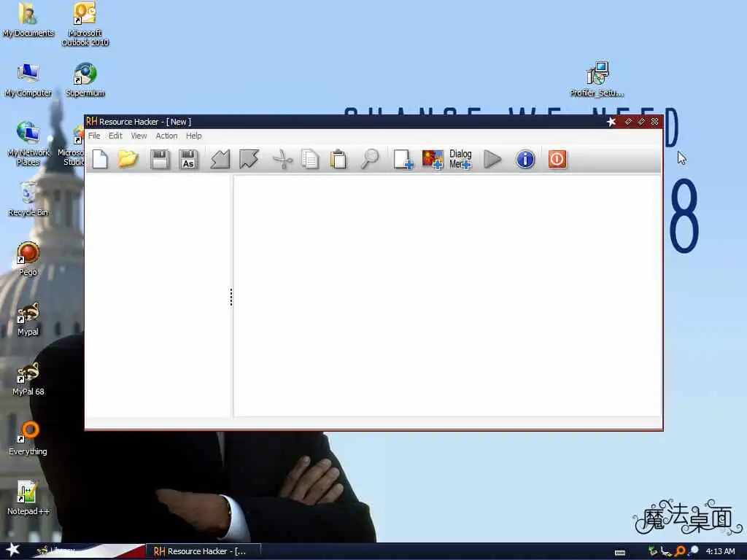Open the Action menu
The height and width of the screenshot is (560, 747).
pyautogui.click(x=166, y=136)
